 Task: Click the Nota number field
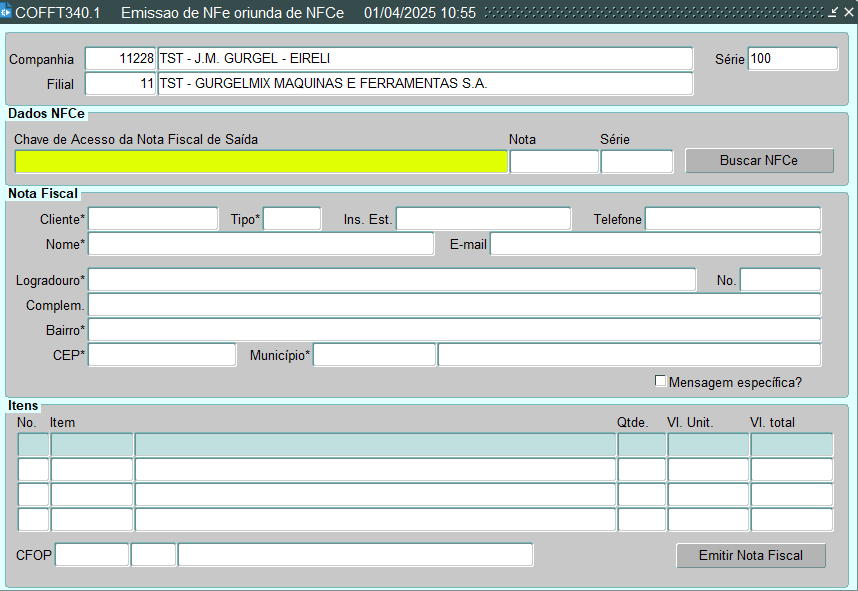tap(554, 161)
